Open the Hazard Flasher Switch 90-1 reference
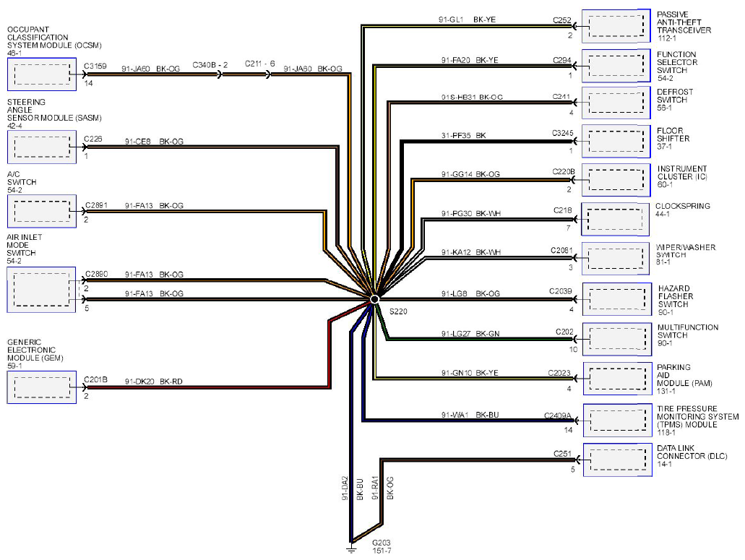The image size is (745, 560). (x=666, y=313)
